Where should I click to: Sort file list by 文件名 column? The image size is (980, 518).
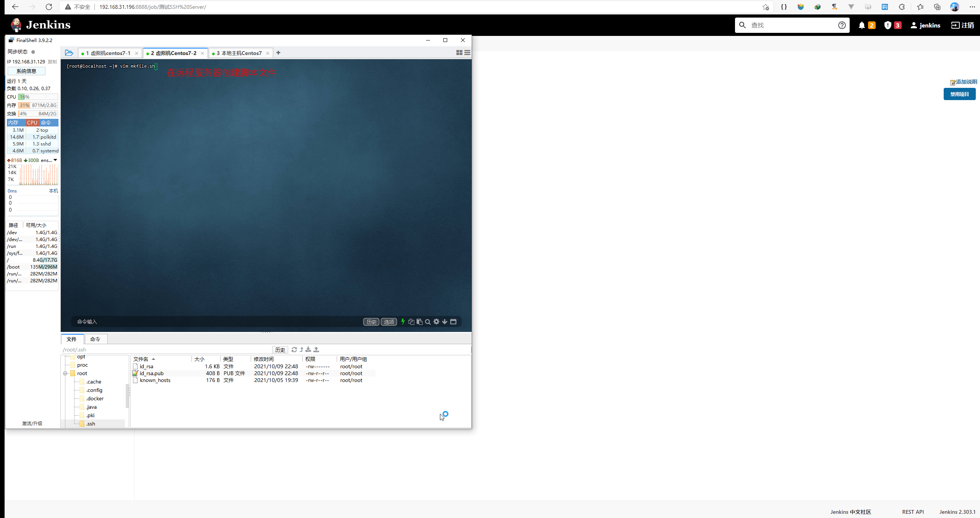[x=161, y=359]
